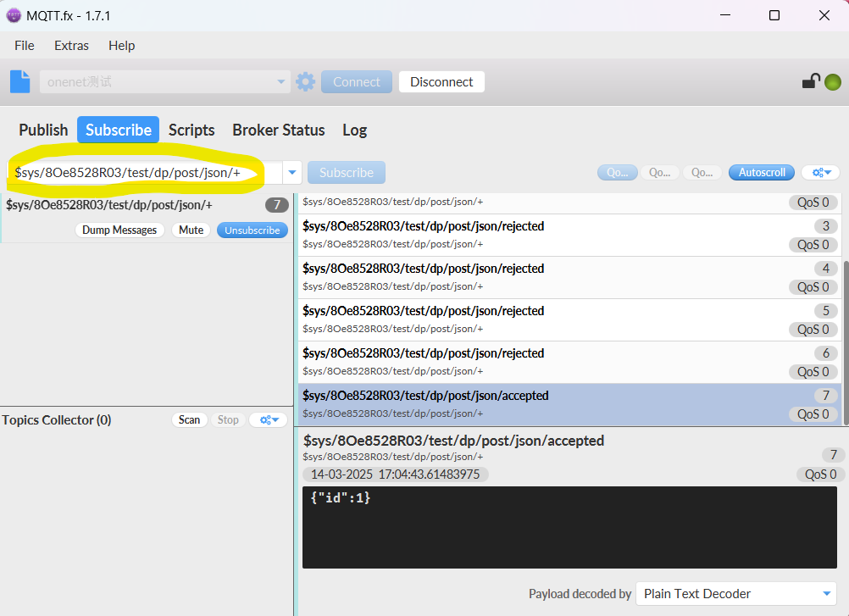Click the Unsubscribe button
The image size is (849, 616).
252,230
